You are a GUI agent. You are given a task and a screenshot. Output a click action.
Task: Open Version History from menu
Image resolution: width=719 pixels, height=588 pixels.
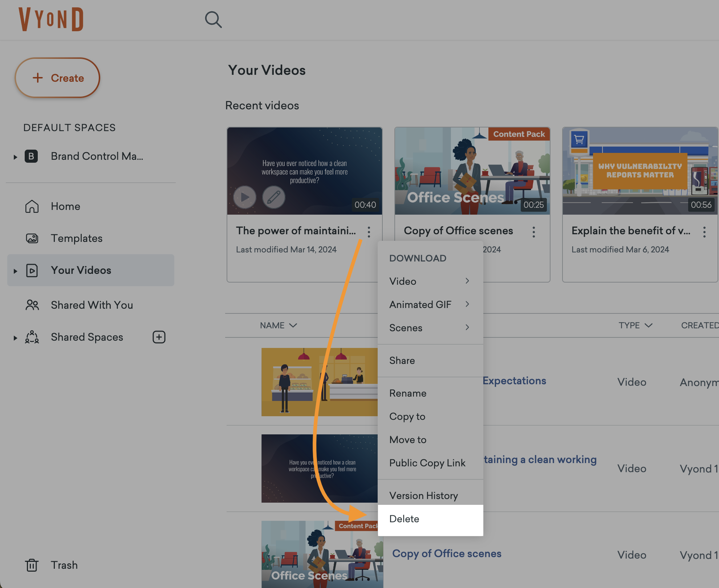point(430,495)
